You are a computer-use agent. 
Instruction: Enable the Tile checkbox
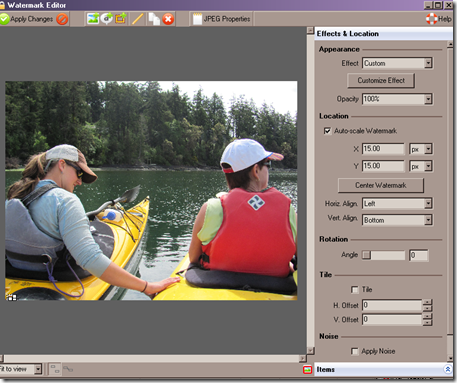(355, 289)
